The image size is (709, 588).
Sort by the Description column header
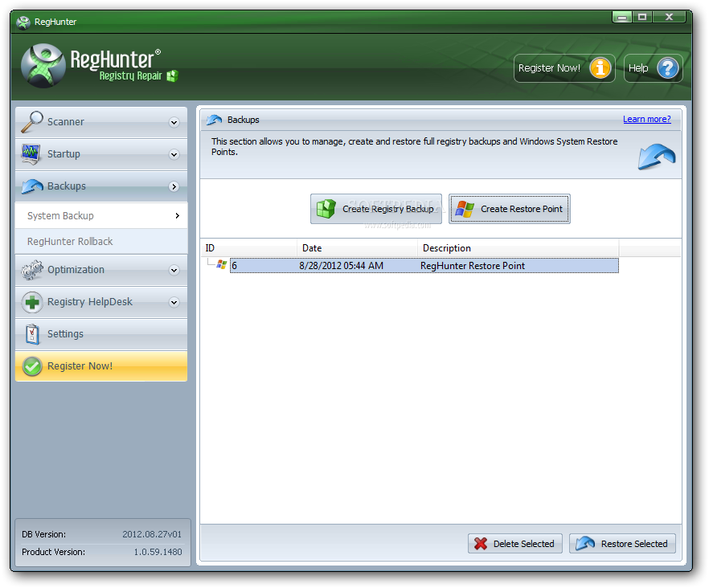(x=518, y=248)
